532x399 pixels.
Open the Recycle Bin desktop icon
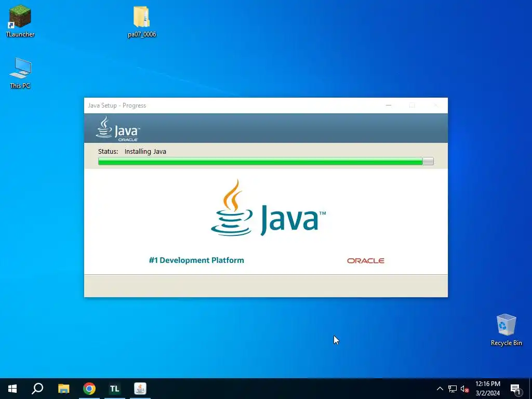(506, 329)
